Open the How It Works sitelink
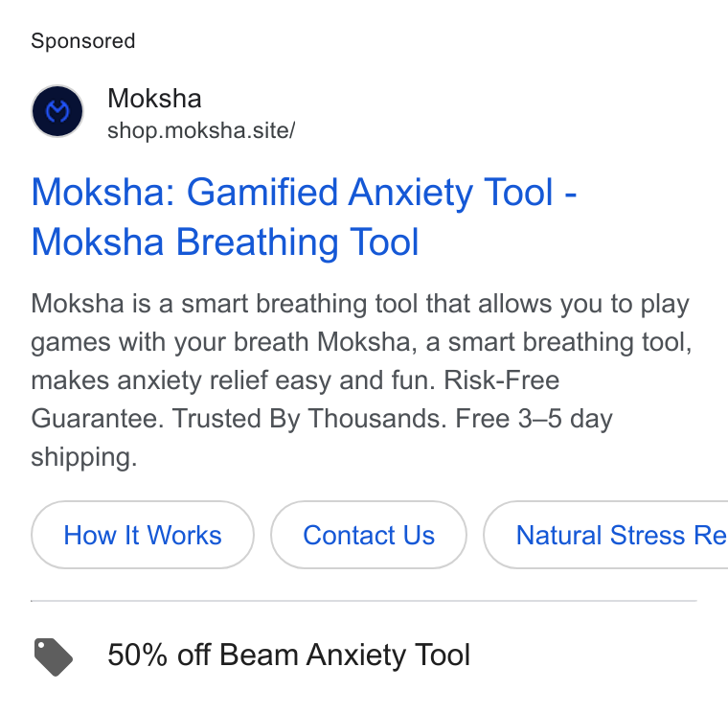728x713 pixels. pos(143,535)
